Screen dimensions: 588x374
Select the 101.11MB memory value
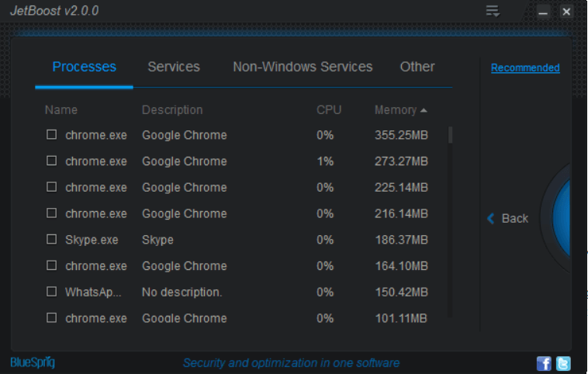tap(401, 318)
